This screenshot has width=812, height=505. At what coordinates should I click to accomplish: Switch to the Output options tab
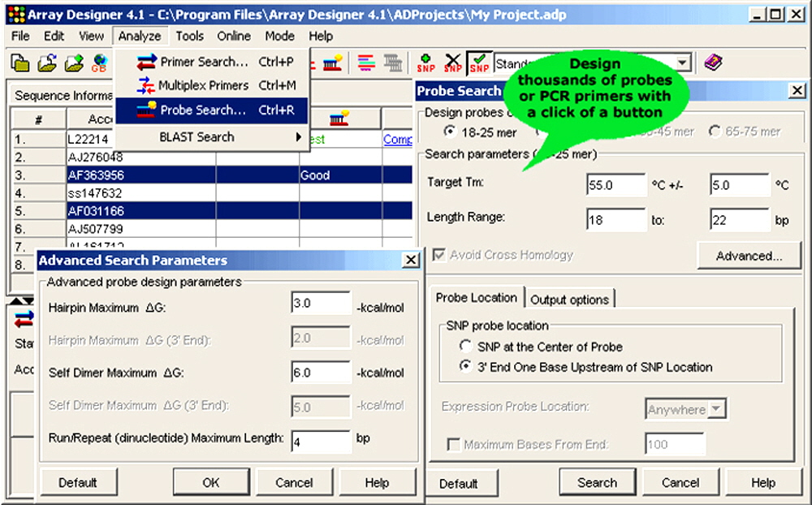(570, 300)
